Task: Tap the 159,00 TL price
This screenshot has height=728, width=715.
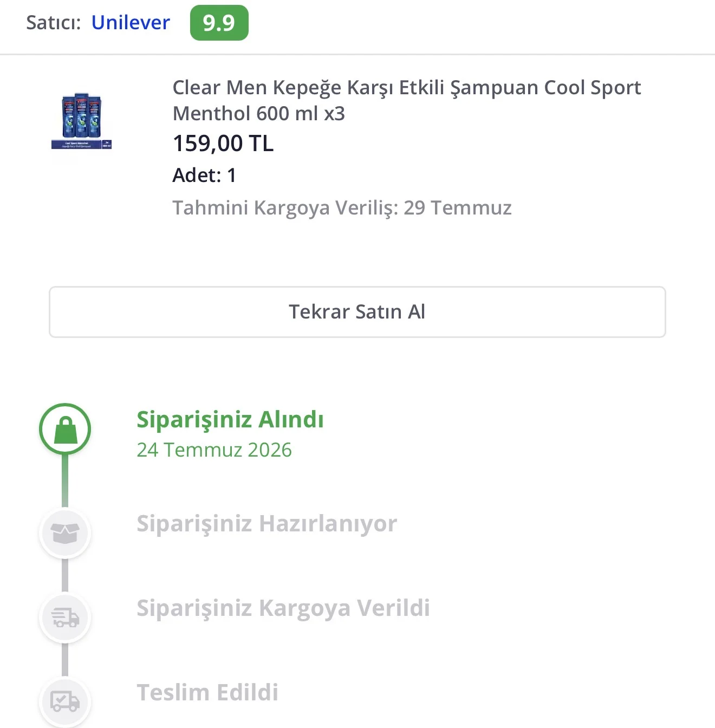Action: click(223, 144)
